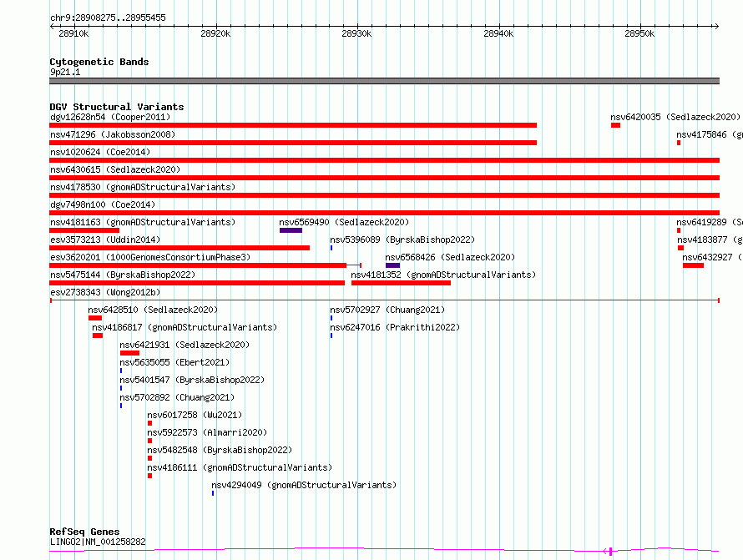Select nsv5702927 (Chuang2021) label
The image size is (743, 560).
pyautogui.click(x=387, y=310)
